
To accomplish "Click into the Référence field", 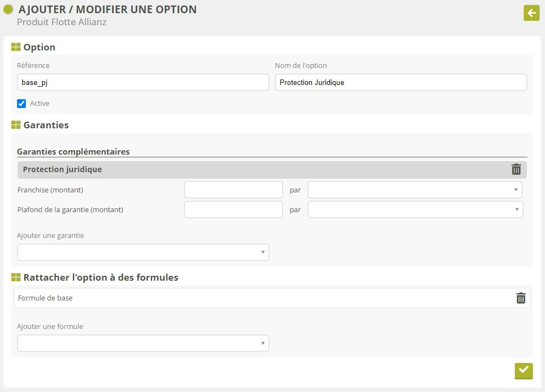I will tap(143, 82).
